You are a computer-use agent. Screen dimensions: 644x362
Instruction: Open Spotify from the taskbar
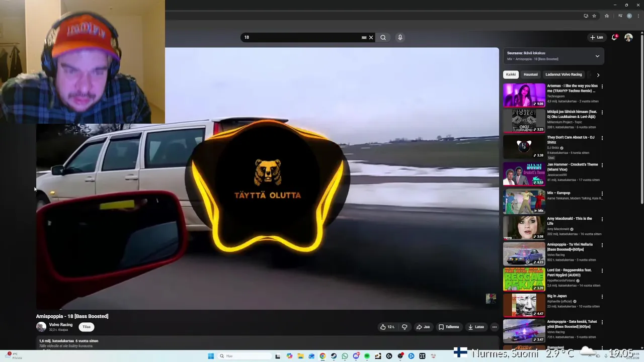coord(367,356)
